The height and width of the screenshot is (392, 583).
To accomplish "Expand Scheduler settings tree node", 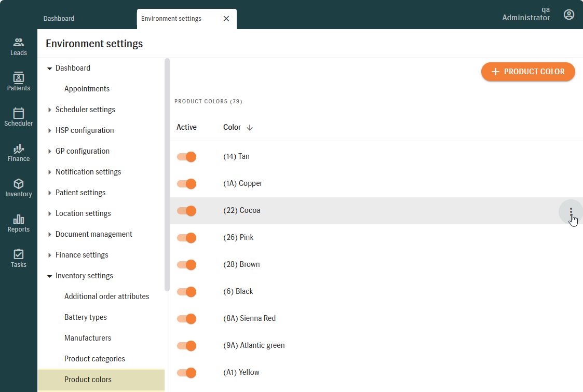I will 50,110.
